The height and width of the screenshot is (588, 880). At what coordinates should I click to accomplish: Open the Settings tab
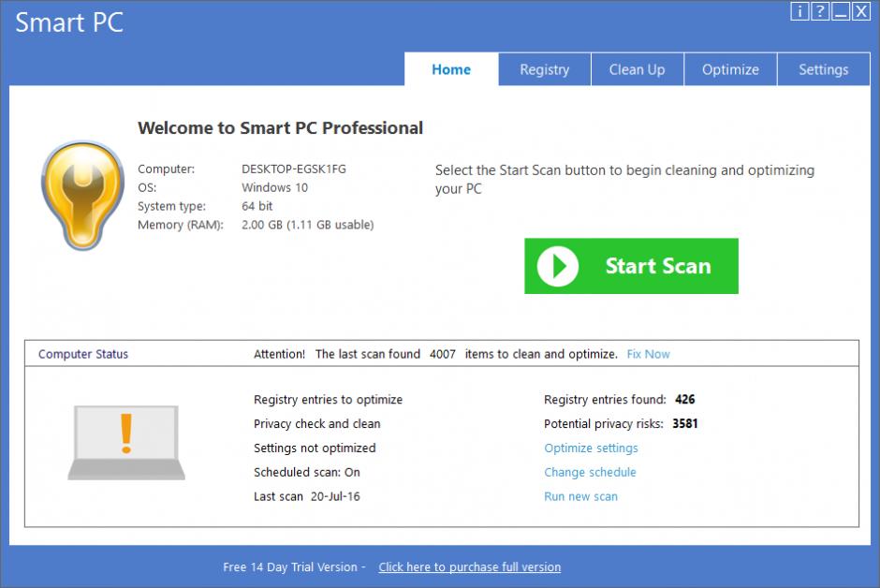823,69
